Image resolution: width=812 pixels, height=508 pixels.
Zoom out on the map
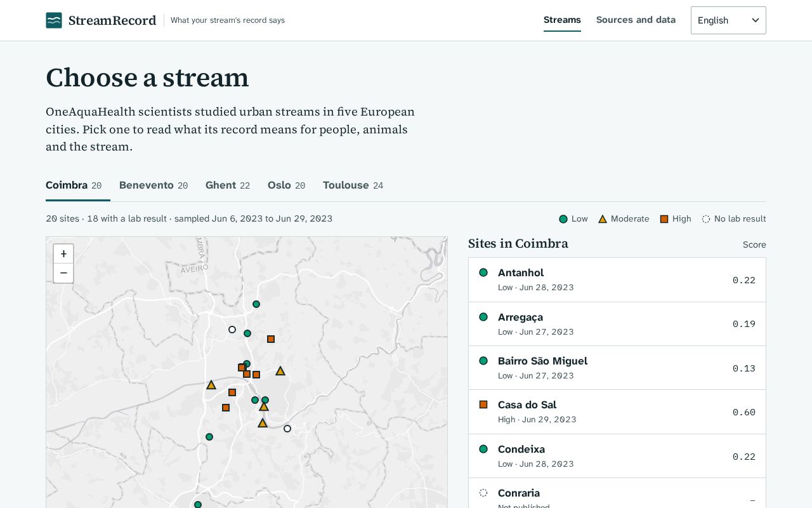[63, 273]
